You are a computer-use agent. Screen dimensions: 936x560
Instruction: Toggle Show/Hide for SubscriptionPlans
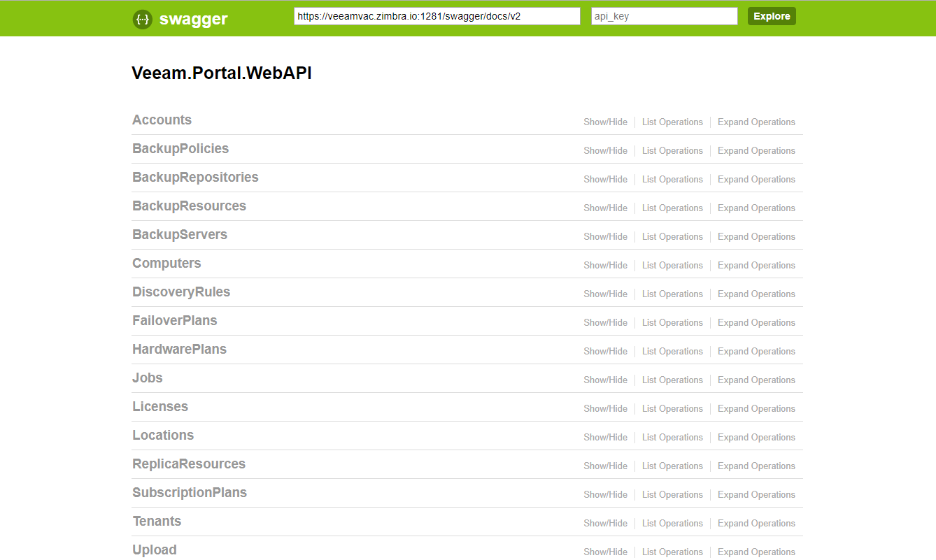coord(606,495)
